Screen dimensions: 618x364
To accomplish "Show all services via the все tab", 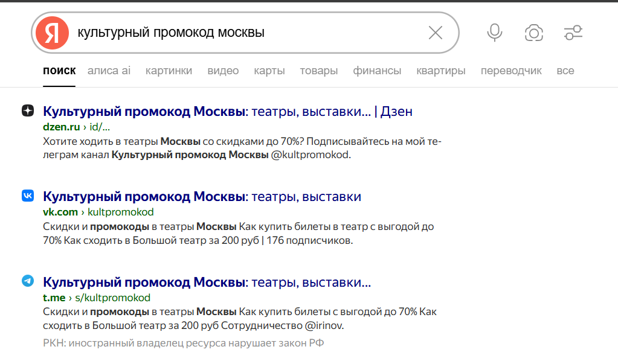I will click(x=565, y=71).
